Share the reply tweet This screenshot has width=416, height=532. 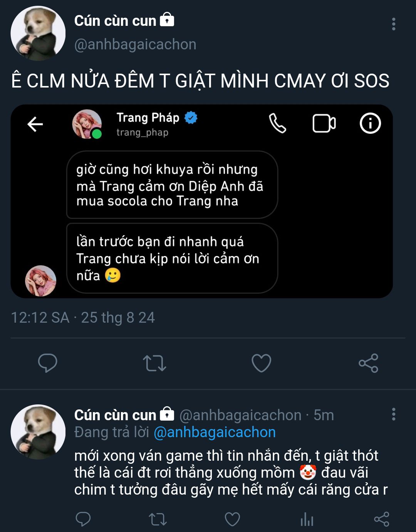381,519
